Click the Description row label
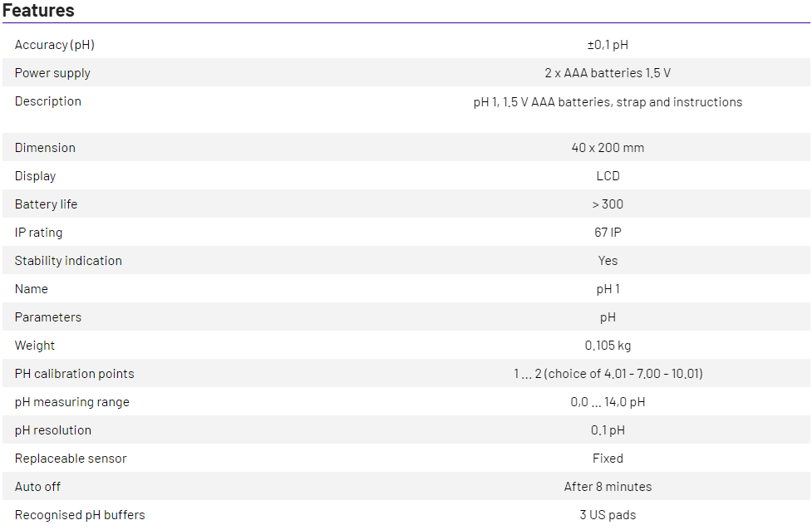812x530 pixels. 48,101
